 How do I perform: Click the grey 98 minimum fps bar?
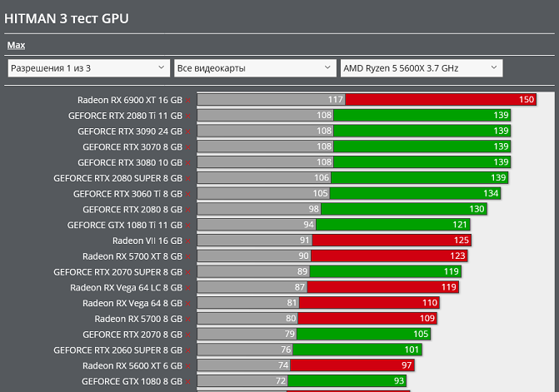(259, 209)
